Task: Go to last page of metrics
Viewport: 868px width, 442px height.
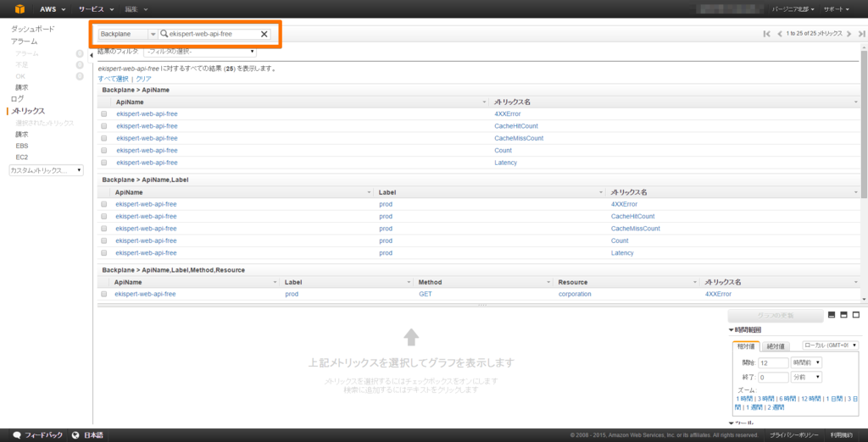Action: tap(862, 34)
